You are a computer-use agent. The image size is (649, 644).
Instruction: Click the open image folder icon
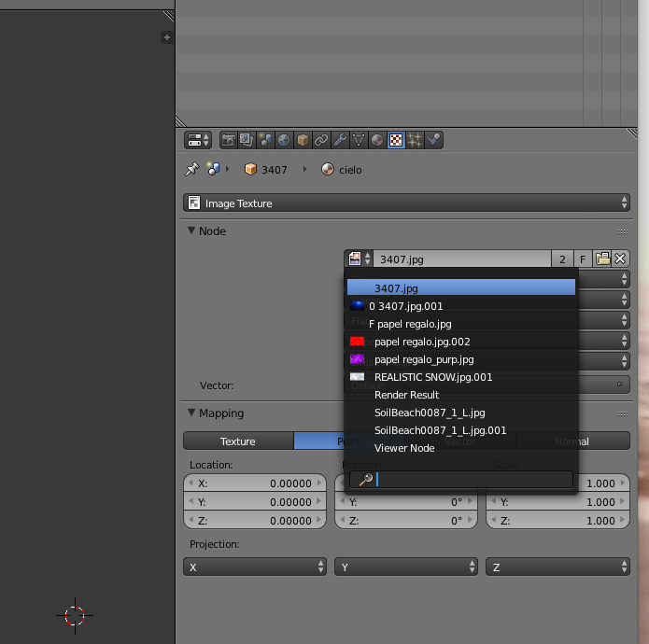tap(602, 259)
